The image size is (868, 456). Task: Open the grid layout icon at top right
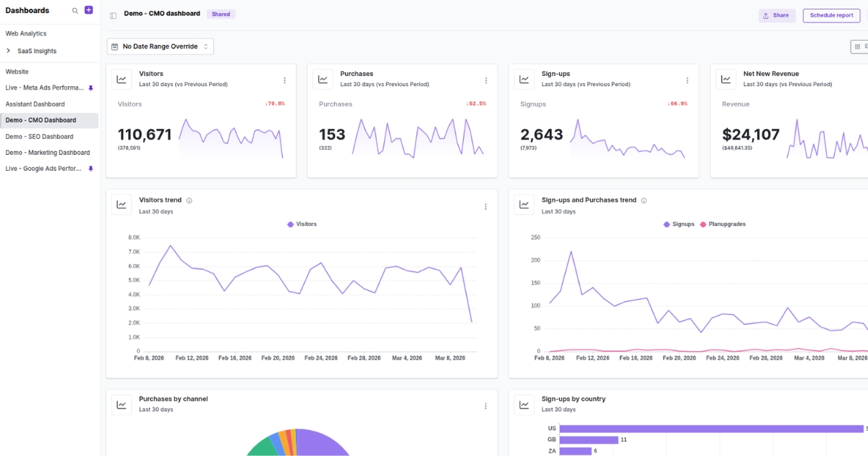(x=856, y=46)
